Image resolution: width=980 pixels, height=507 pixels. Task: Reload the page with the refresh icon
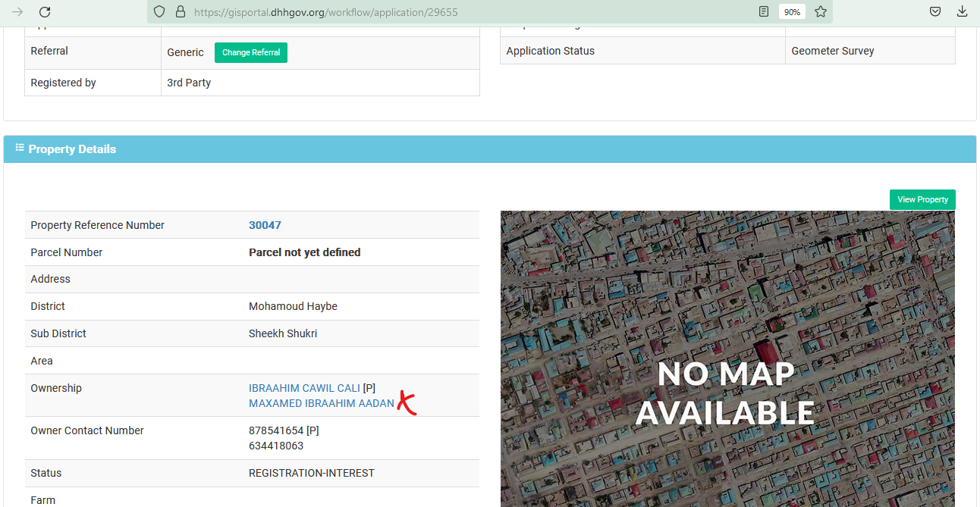tap(45, 12)
